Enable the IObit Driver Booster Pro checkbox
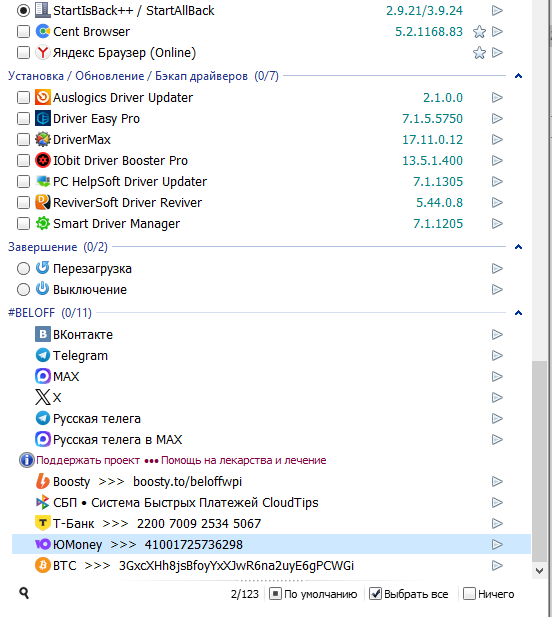 tap(23, 160)
